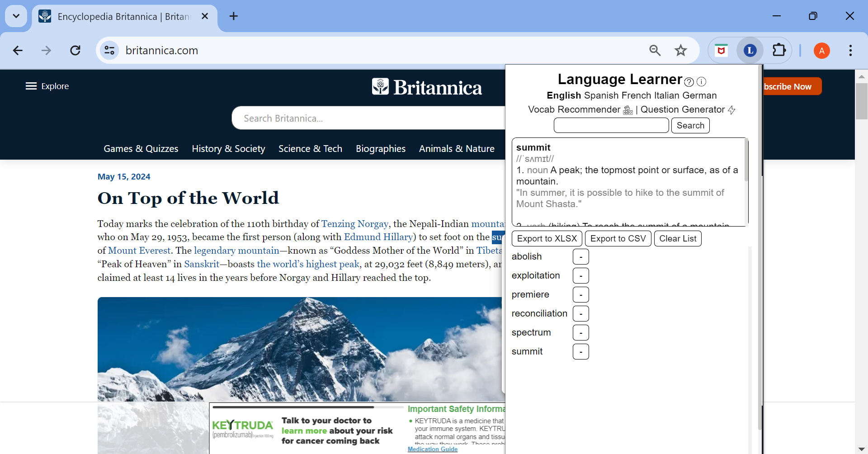The width and height of the screenshot is (868, 454).
Task: Remove 'spectrum' with its minus button
Action: click(x=581, y=333)
